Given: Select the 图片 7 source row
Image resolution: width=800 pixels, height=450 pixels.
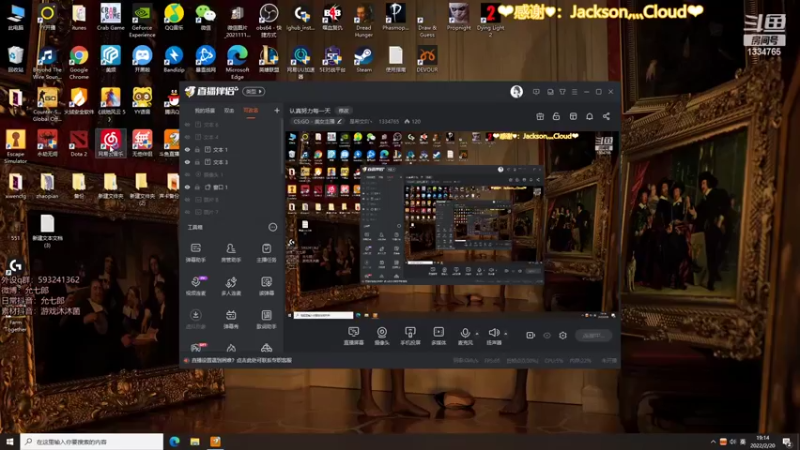Looking at the screenshot, I should tap(230, 212).
